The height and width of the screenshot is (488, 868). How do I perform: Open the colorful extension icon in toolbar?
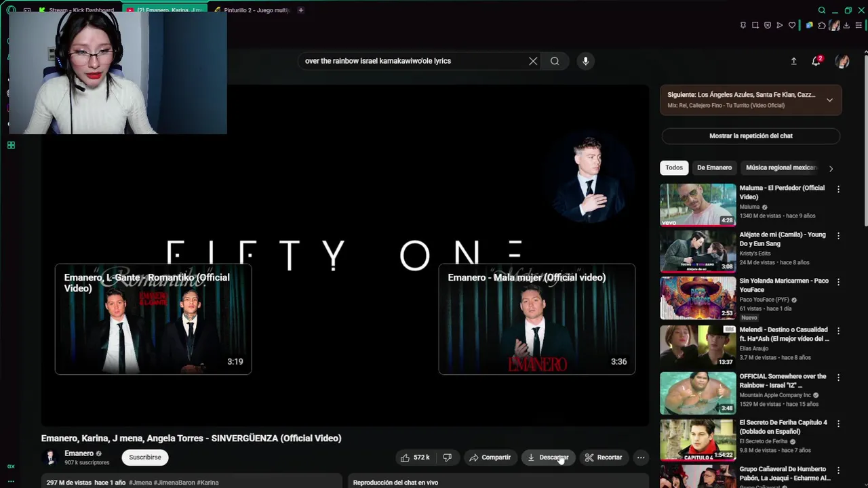pos(809,25)
